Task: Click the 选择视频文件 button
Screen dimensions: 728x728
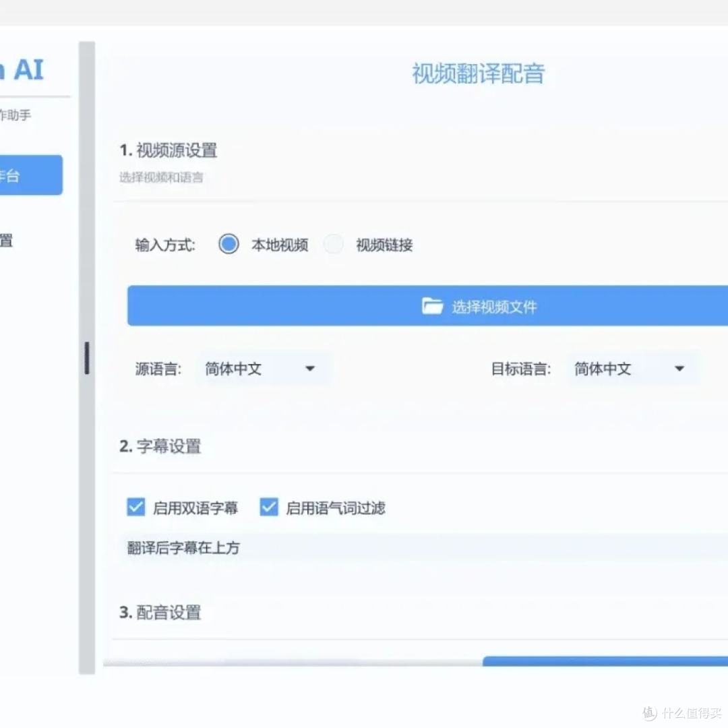Action: tap(427, 306)
